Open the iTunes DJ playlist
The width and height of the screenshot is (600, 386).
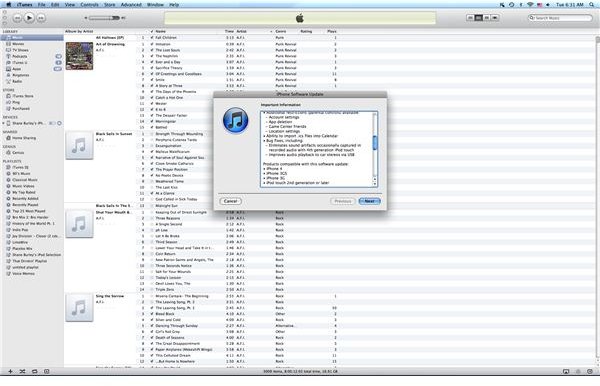32,167
